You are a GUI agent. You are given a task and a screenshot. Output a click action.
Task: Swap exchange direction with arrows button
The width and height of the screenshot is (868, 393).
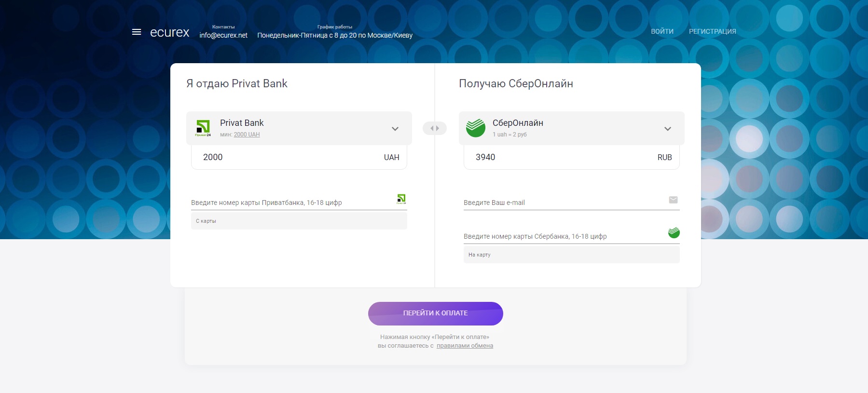[x=435, y=128]
